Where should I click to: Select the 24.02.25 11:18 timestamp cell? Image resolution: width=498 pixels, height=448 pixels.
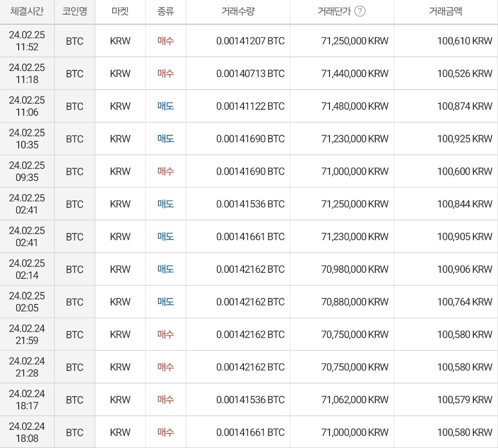(x=27, y=73)
